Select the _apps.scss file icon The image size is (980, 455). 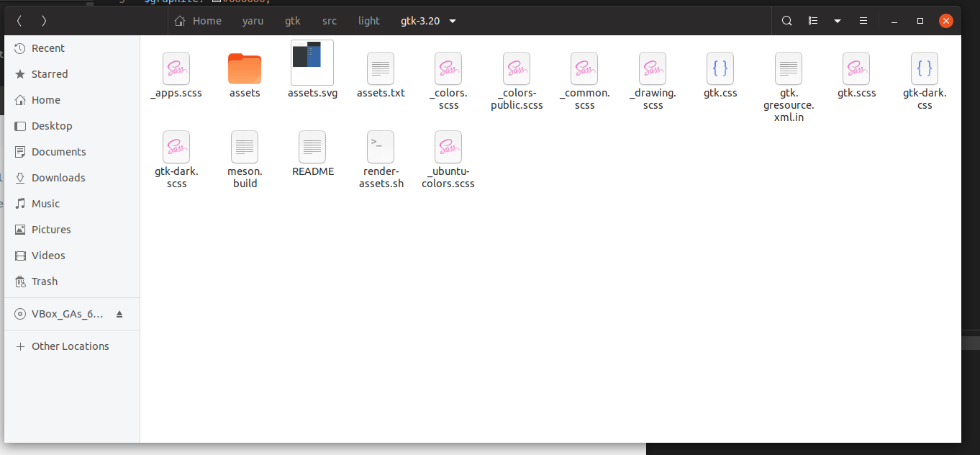click(176, 68)
